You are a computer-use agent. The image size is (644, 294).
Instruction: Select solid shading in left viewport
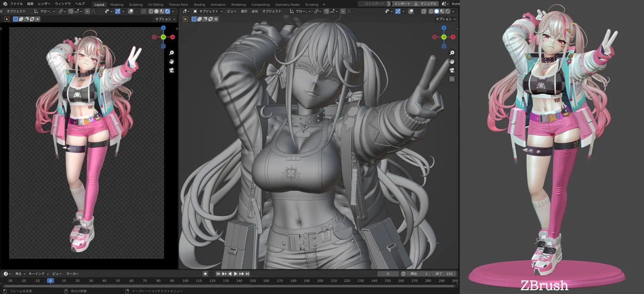pyautogui.click(x=156, y=11)
